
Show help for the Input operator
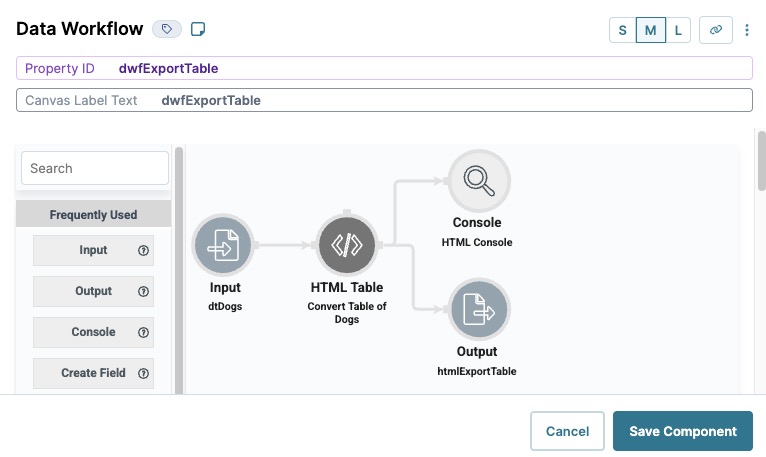pos(143,250)
